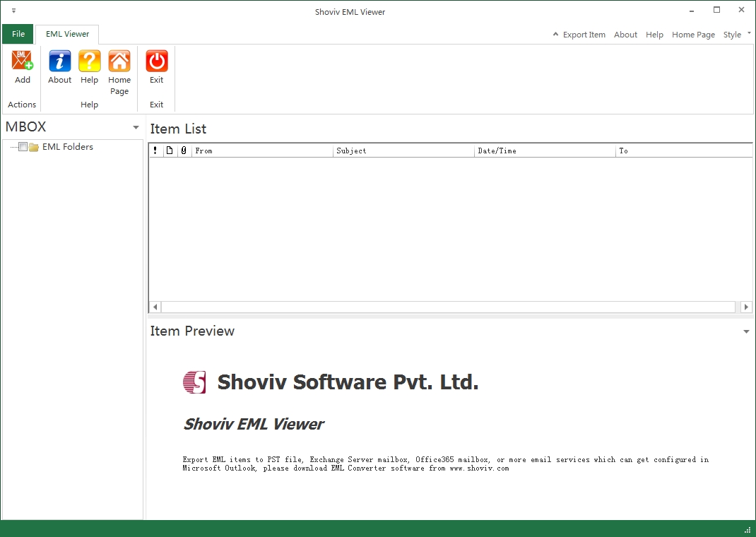Image resolution: width=756 pixels, height=537 pixels.
Task: Click Help in the top-right menu
Action: point(654,35)
